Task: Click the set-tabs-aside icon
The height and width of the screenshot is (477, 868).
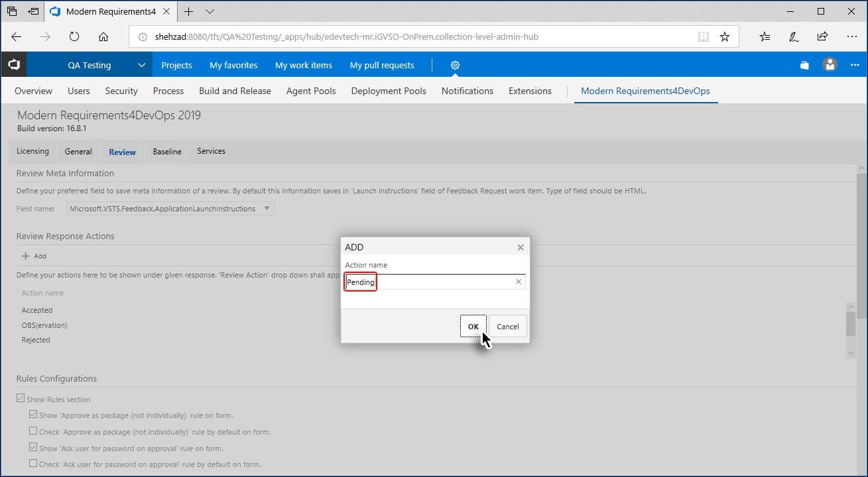Action: 33,11
